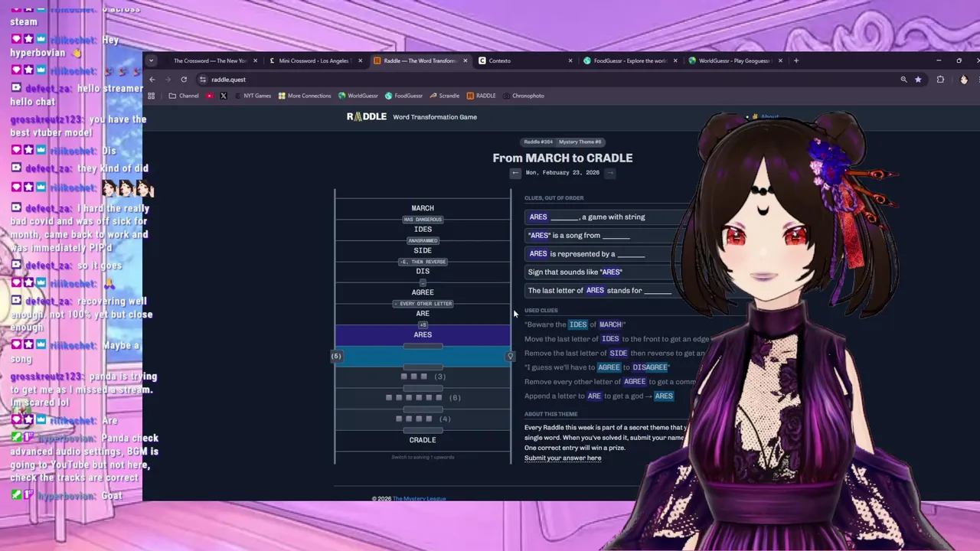Viewport: 980px width, 551px height.
Task: Click the six-letter (6) blank row
Action: (423, 397)
